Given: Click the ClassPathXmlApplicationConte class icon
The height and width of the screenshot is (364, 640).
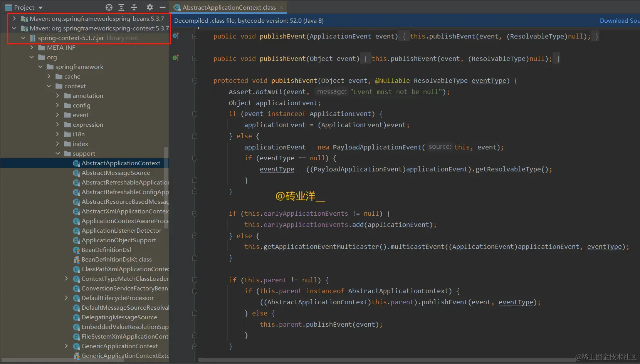Looking at the screenshot, I should [76, 269].
